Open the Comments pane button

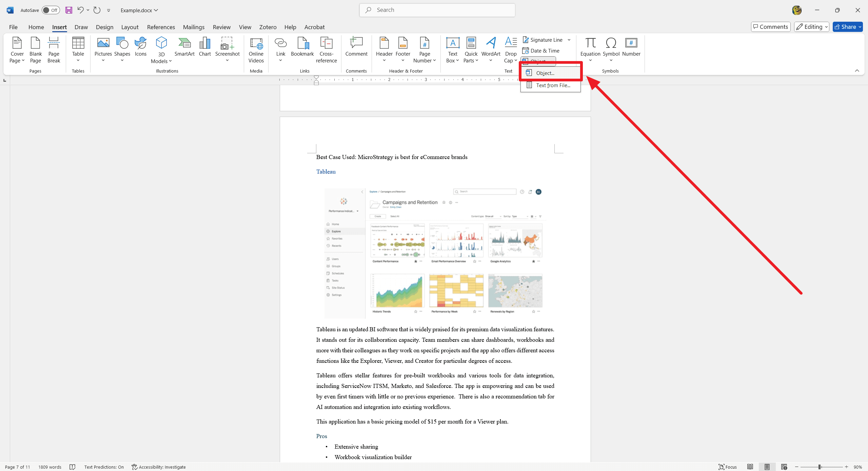coord(771,27)
